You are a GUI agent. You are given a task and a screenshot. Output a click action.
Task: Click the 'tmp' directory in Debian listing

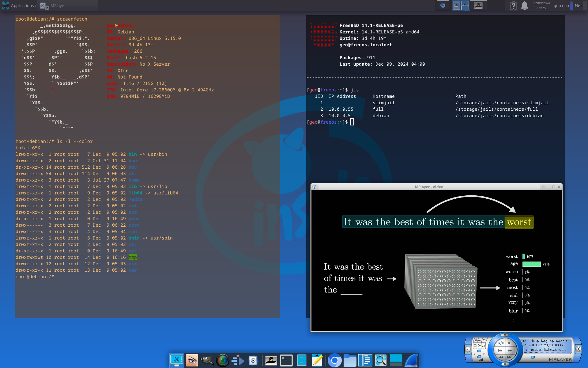coord(133,257)
